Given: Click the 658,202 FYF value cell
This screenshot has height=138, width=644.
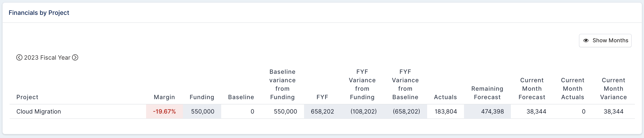Looking at the screenshot, I should tap(322, 111).
